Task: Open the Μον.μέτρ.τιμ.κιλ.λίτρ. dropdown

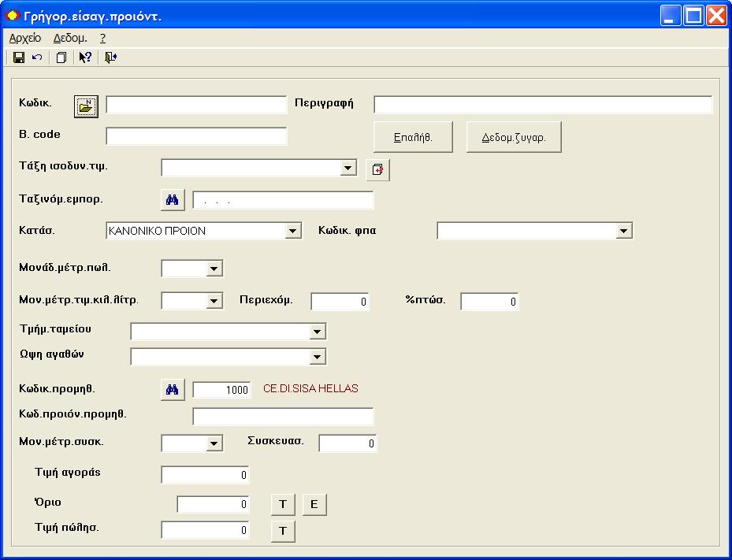Action: (x=214, y=301)
